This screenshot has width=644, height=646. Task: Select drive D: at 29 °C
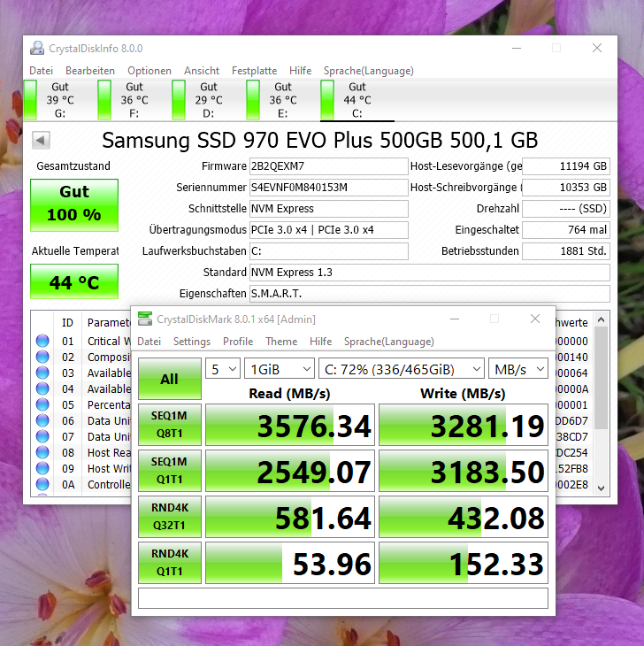[x=209, y=100]
